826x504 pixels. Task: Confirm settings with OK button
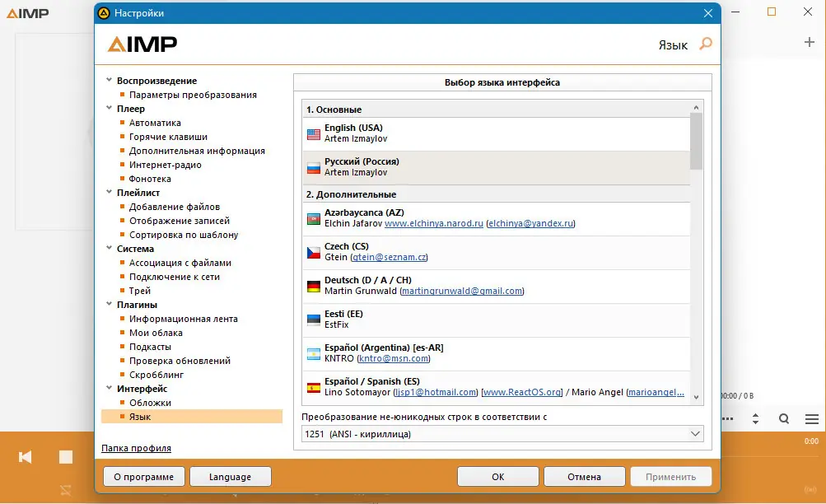pyautogui.click(x=497, y=477)
